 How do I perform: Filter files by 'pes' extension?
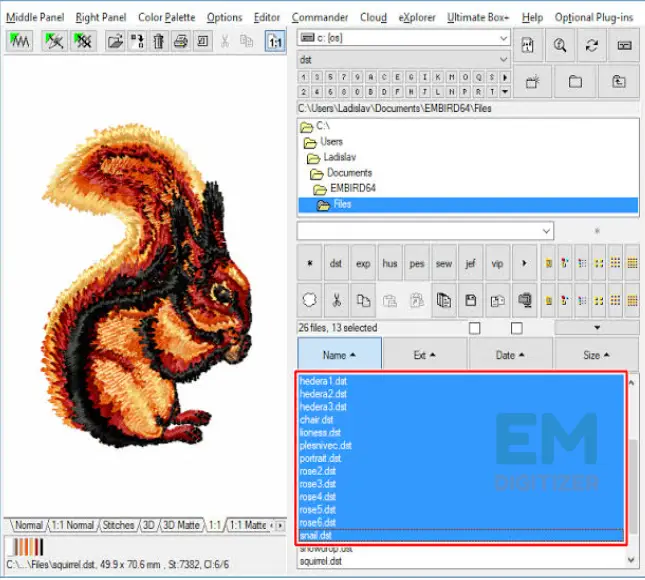pos(417,263)
